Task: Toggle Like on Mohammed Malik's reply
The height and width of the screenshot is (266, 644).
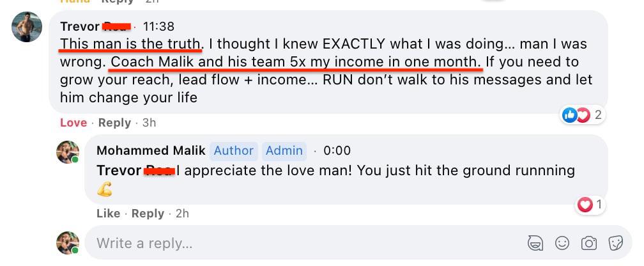Action: (108, 214)
